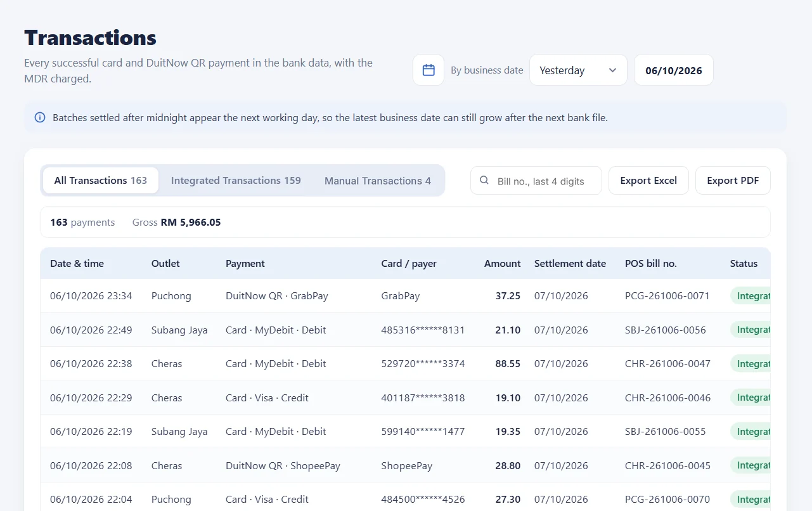Click the 06/10/2026 22:08 timestamp

click(91, 465)
